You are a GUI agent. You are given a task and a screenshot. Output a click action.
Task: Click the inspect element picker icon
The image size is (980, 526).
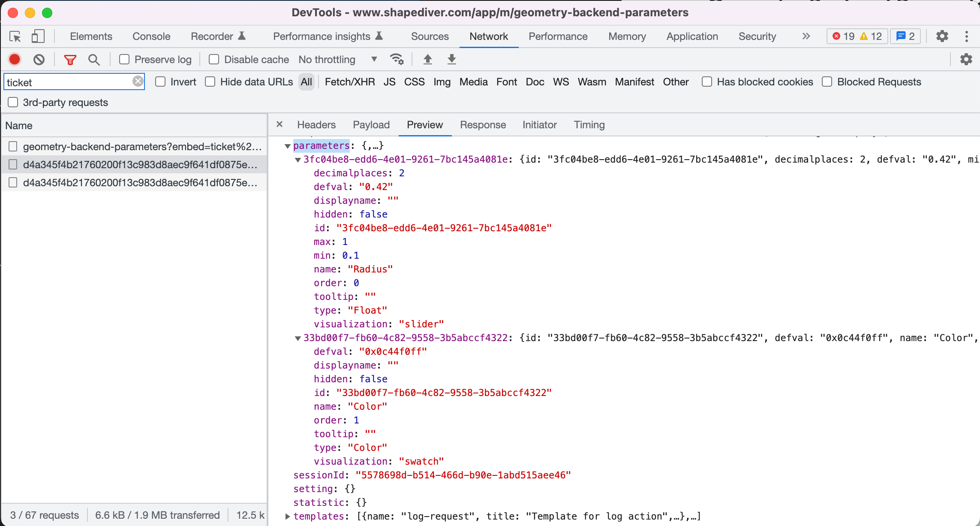pos(15,36)
